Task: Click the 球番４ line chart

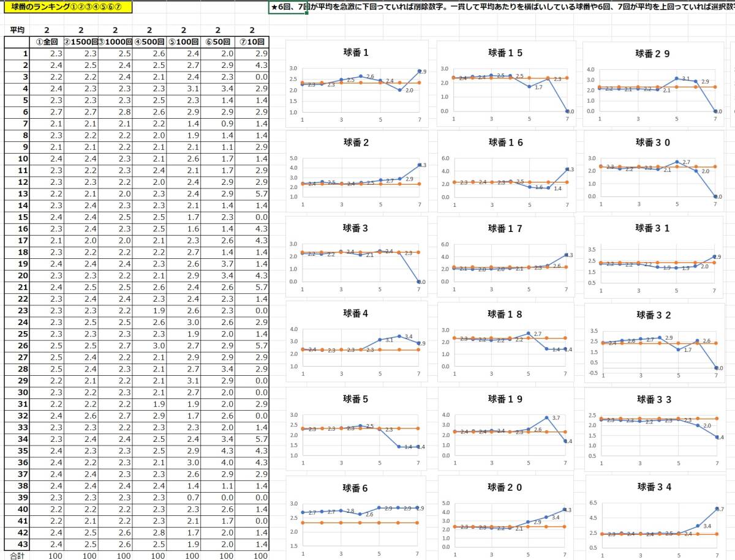Action: [357, 342]
